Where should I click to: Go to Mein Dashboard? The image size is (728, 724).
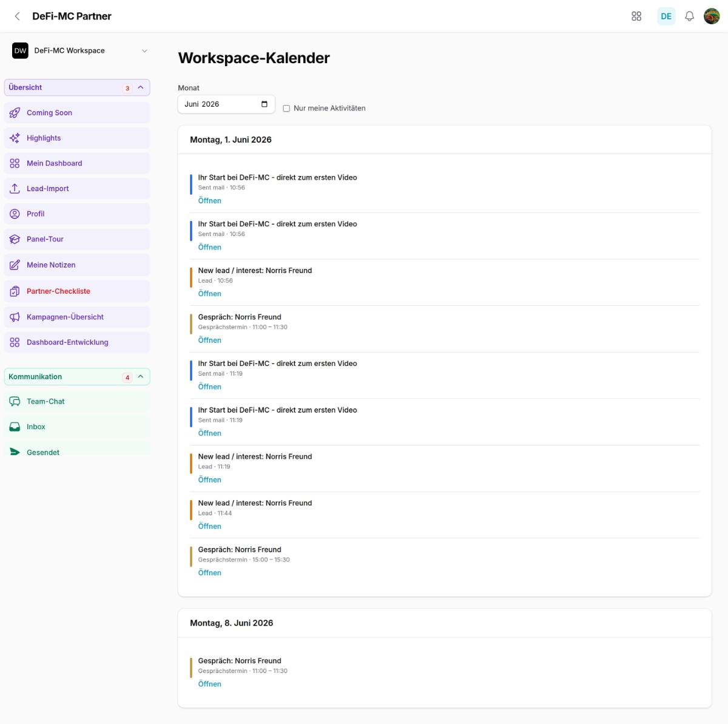[x=77, y=163]
